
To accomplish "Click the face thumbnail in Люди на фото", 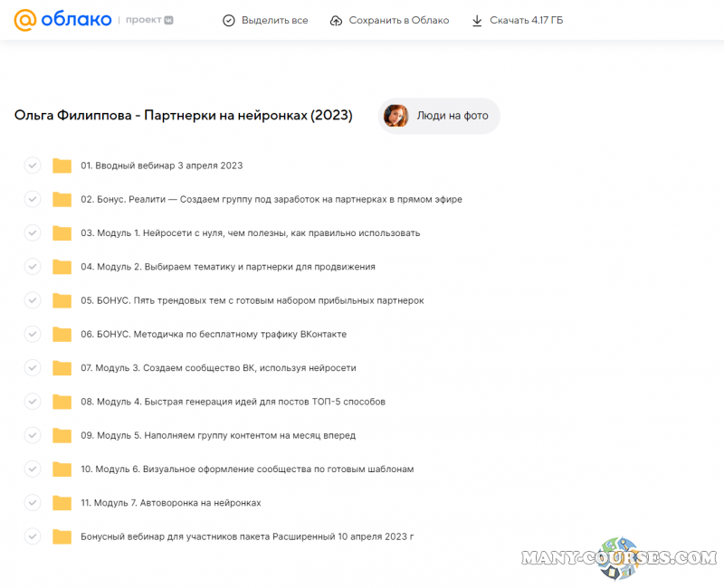I will click(396, 116).
